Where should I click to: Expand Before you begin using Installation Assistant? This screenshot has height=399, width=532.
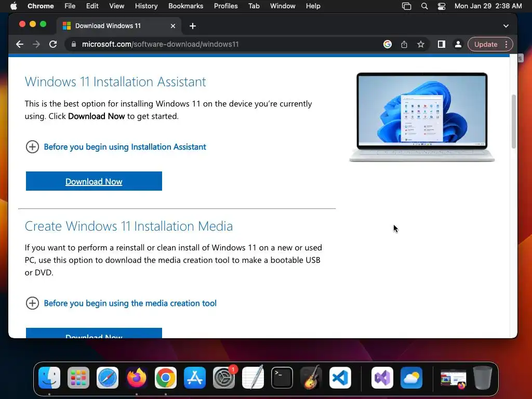116,147
